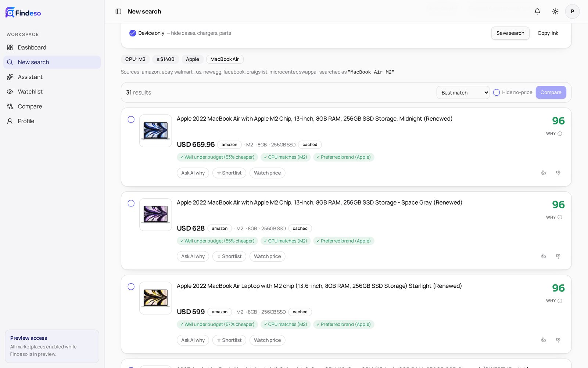Click New search magnifier icon
The height and width of the screenshot is (368, 588).
(x=10, y=62)
